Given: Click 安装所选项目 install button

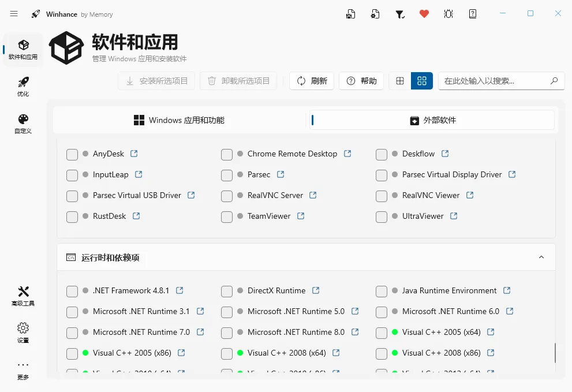Looking at the screenshot, I should coord(156,81).
